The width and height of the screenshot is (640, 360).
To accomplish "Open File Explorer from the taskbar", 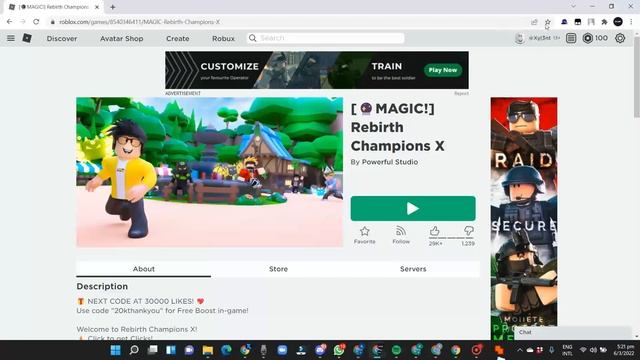I will tap(208, 350).
